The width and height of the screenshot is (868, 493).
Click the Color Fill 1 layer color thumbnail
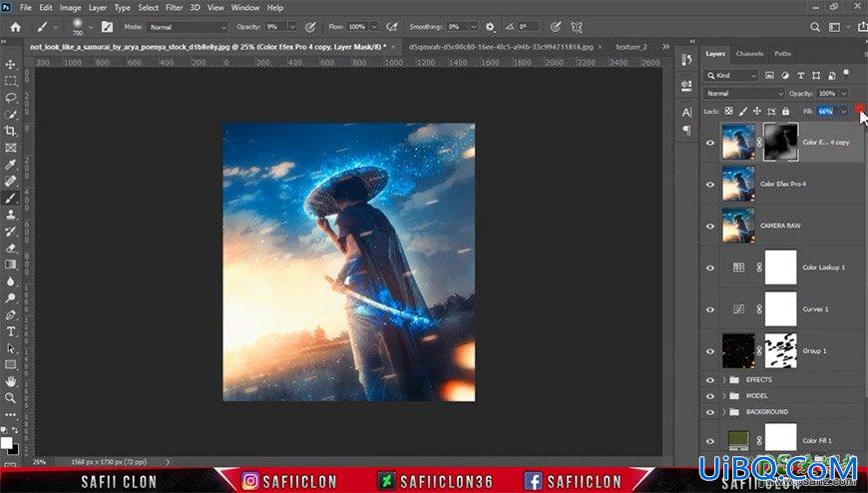point(738,439)
